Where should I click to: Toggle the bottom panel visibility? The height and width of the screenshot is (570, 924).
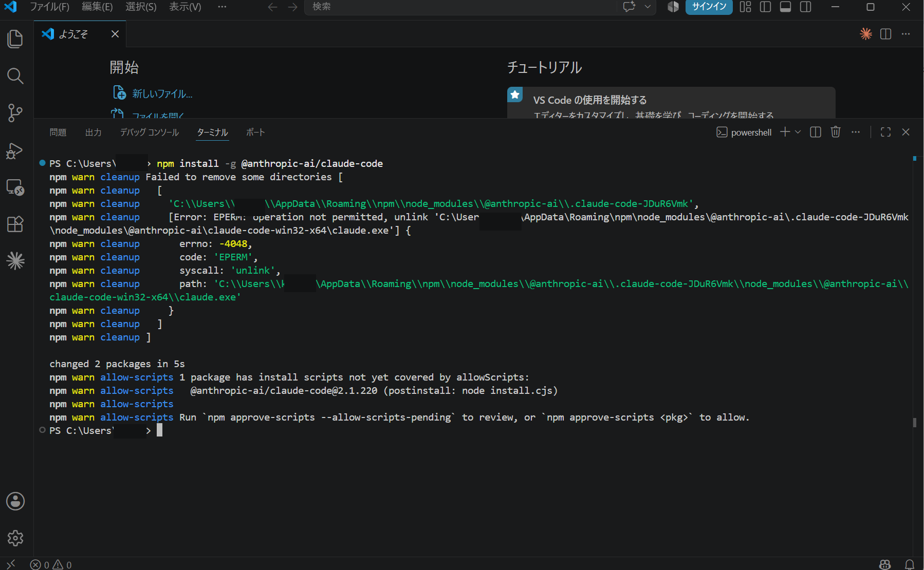click(x=786, y=7)
